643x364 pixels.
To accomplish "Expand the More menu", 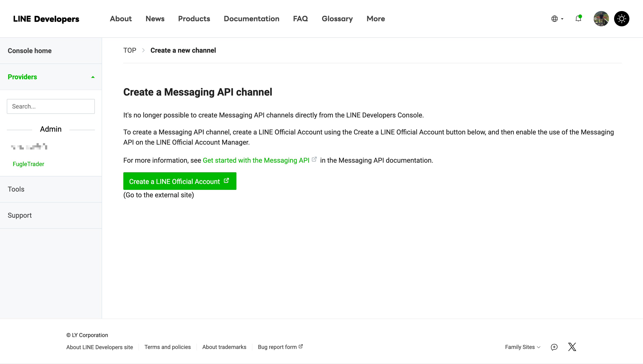I will pyautogui.click(x=376, y=19).
